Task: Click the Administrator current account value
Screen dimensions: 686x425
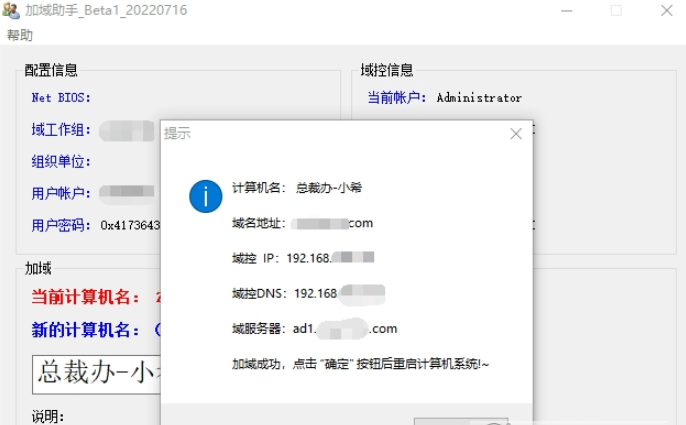Action: [x=479, y=98]
